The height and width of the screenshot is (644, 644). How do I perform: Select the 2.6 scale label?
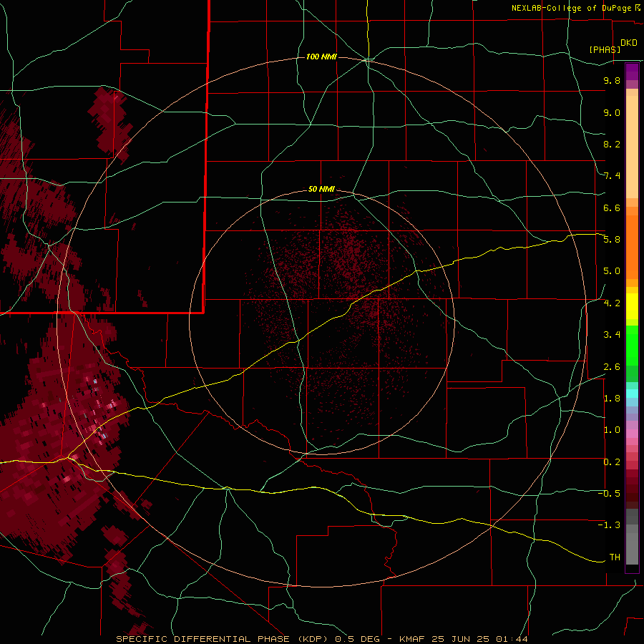(x=612, y=367)
